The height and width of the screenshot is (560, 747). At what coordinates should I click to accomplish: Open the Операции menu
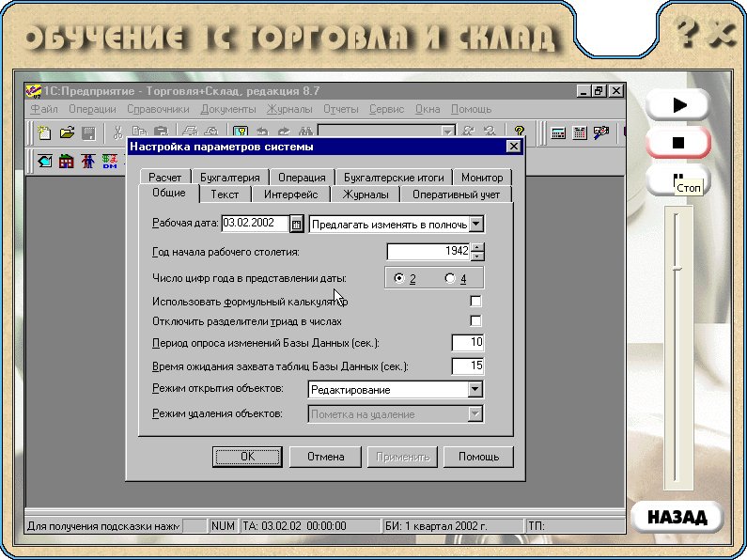click(x=92, y=109)
